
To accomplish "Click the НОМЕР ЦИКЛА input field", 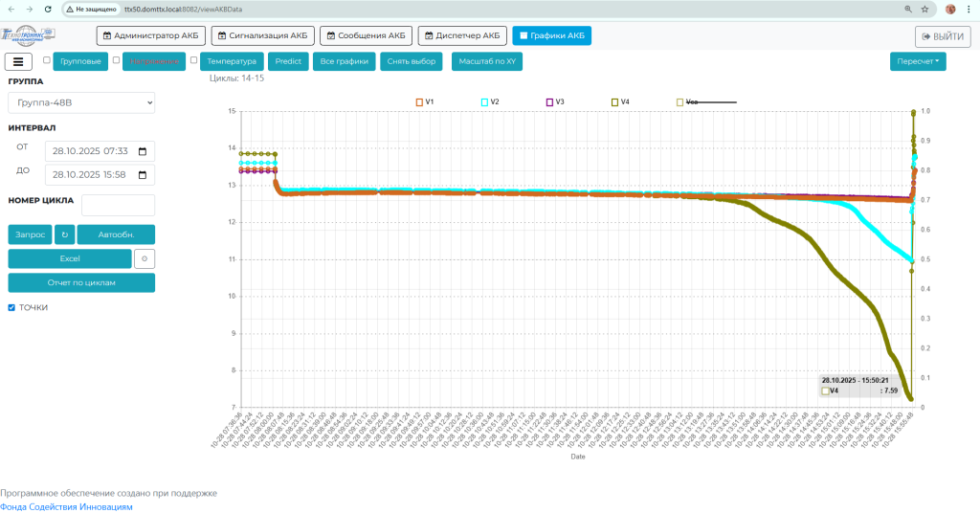I will pyautogui.click(x=118, y=205).
